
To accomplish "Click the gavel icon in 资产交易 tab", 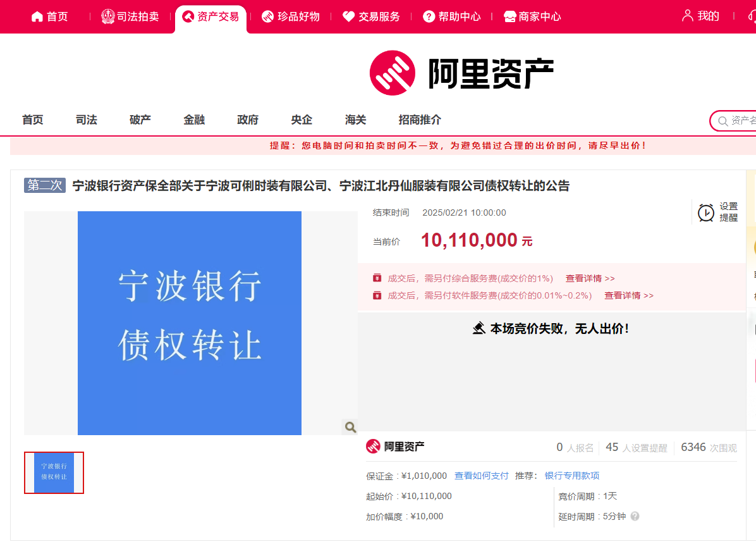I will 188,17.
